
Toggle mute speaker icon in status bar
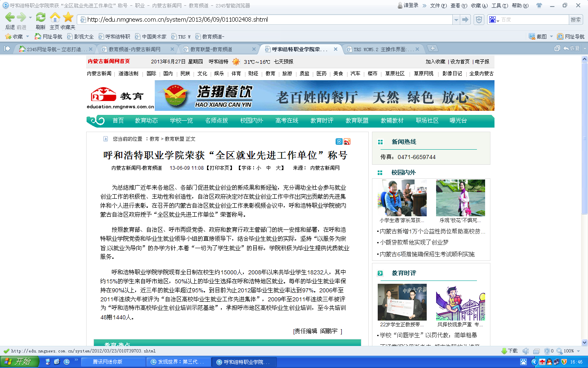(x=526, y=351)
